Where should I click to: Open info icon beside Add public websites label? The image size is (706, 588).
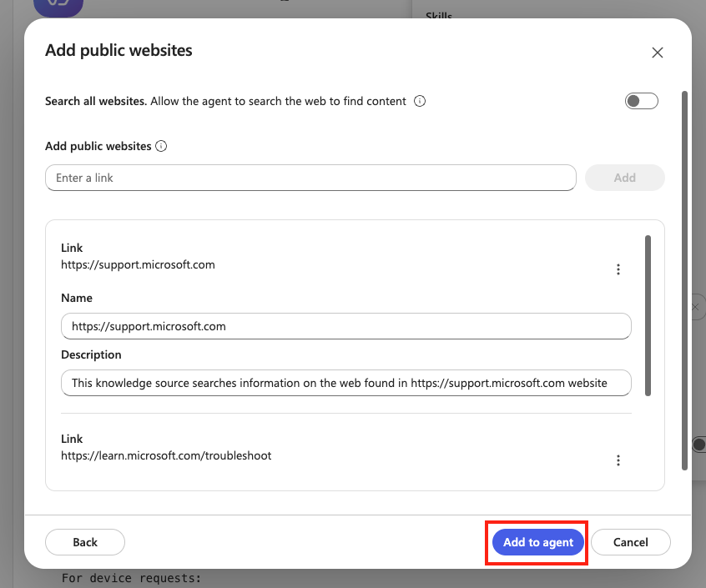tap(161, 146)
